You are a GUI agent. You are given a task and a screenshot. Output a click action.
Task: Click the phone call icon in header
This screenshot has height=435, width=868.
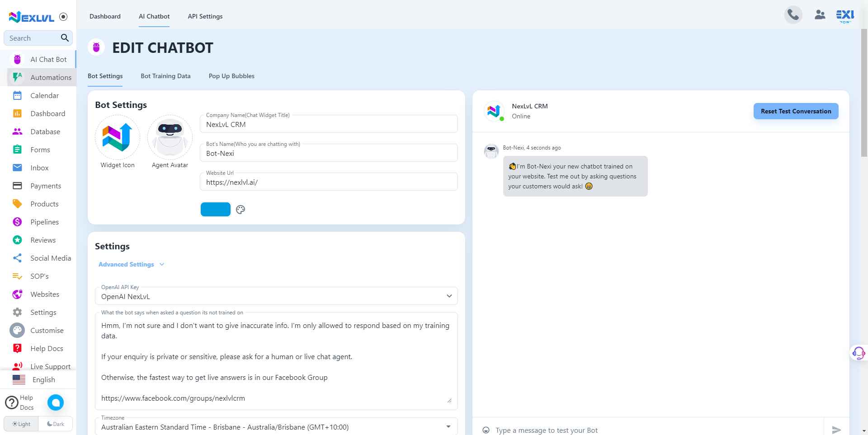tap(793, 15)
